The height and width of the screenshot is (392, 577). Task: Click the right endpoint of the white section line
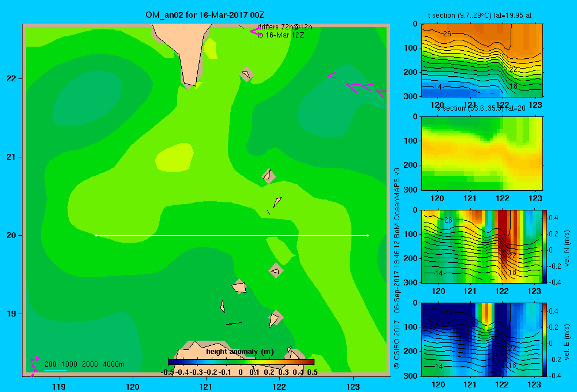368,235
